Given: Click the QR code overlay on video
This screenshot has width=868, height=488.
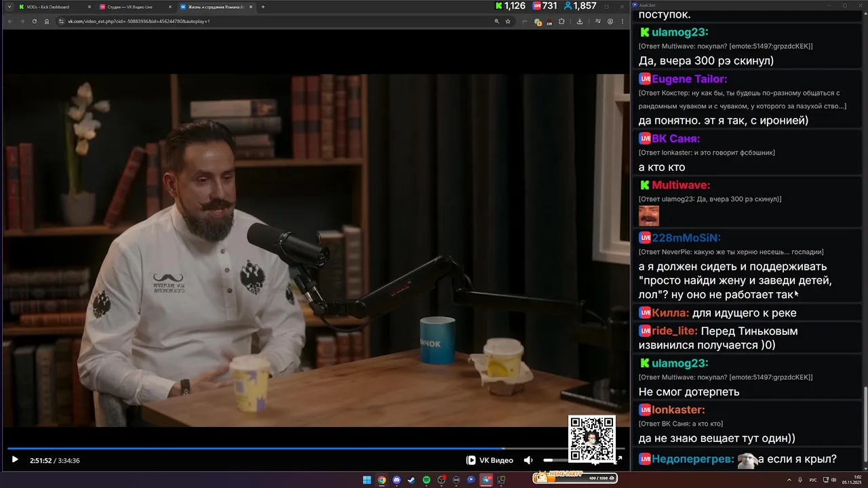Looking at the screenshot, I should tap(592, 439).
